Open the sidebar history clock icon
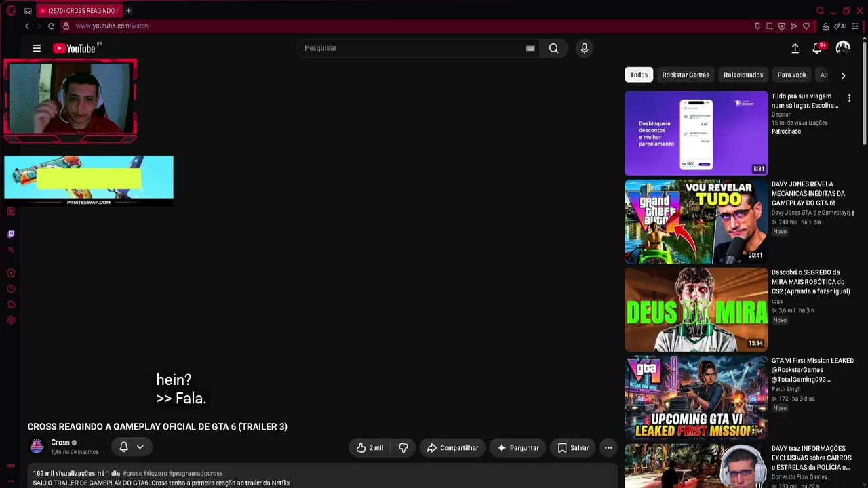The height and width of the screenshot is (488, 868). [x=11, y=289]
